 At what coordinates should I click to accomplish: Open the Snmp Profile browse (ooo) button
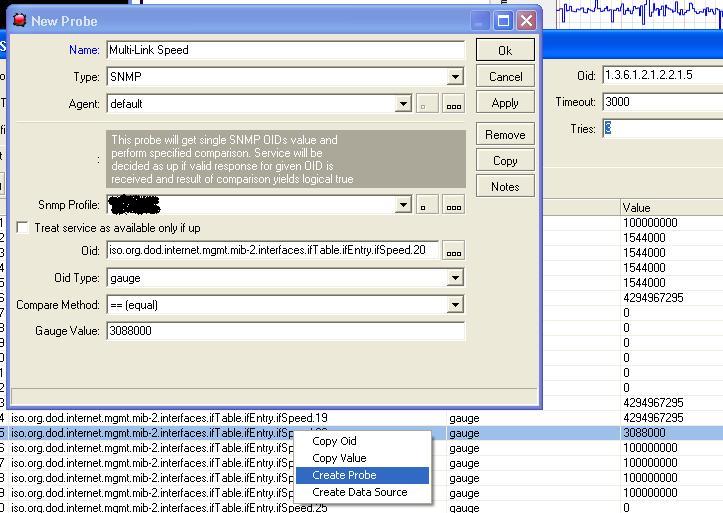[x=454, y=205]
